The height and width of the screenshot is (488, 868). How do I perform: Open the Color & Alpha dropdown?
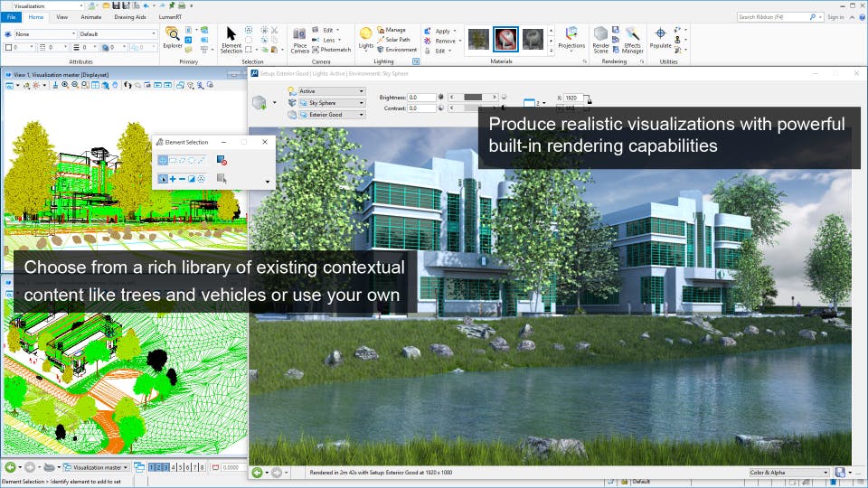[788, 472]
